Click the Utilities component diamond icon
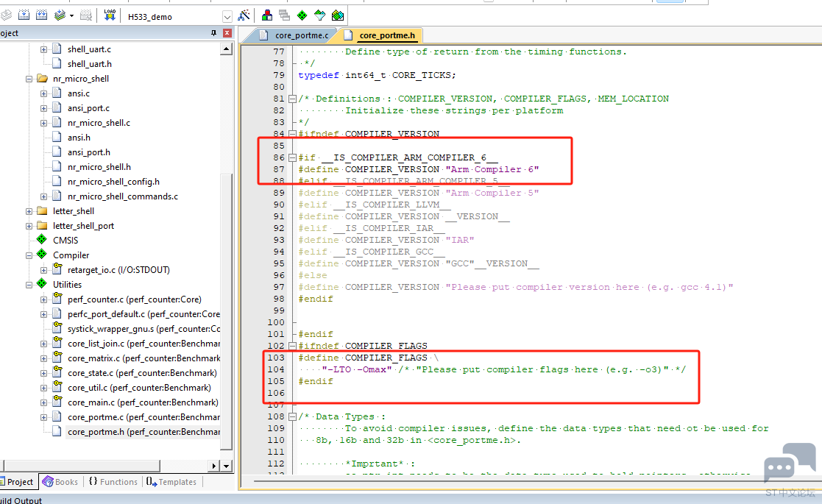This screenshot has height=504, width=822. (42, 283)
